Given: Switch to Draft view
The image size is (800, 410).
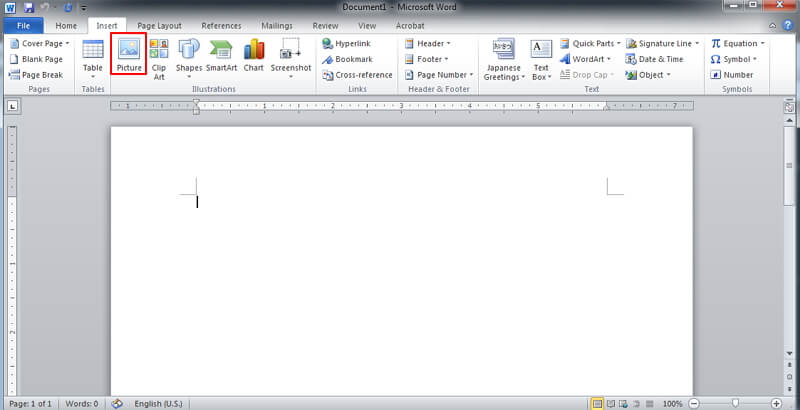Looking at the screenshot, I should click(649, 404).
